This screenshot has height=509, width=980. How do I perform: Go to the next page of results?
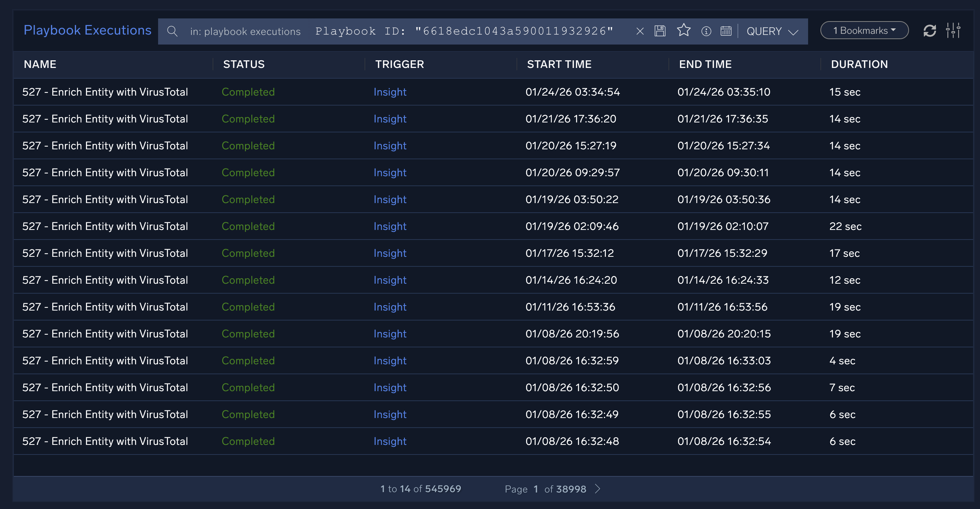[597, 489]
